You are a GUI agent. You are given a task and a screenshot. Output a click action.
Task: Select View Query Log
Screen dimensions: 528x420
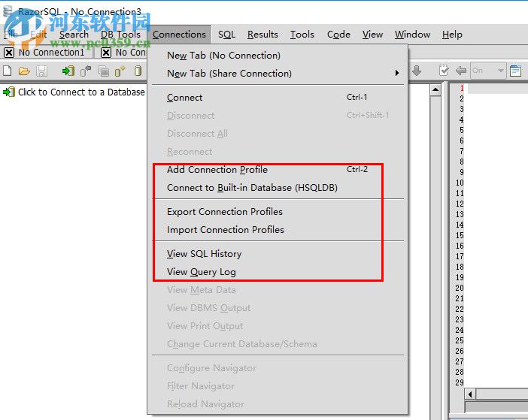pos(278,272)
